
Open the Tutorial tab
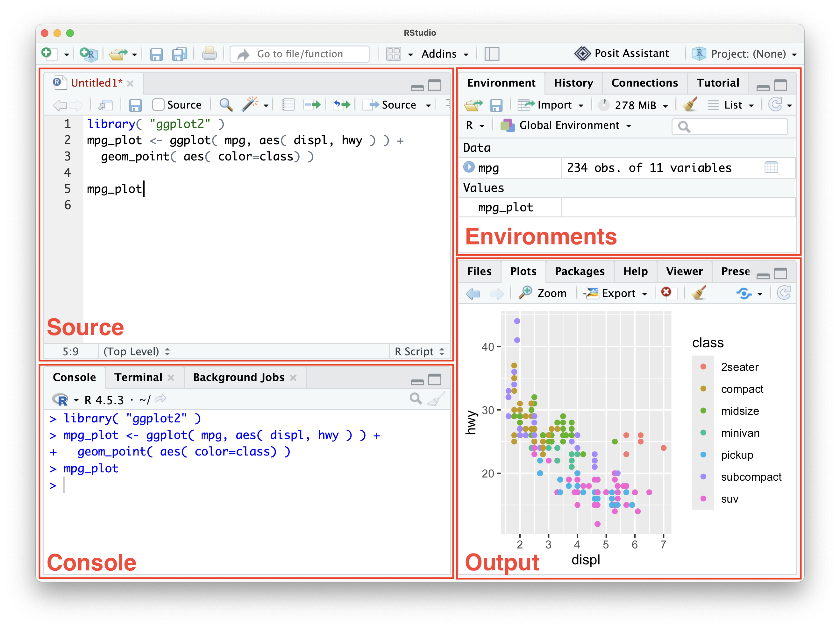pyautogui.click(x=718, y=83)
